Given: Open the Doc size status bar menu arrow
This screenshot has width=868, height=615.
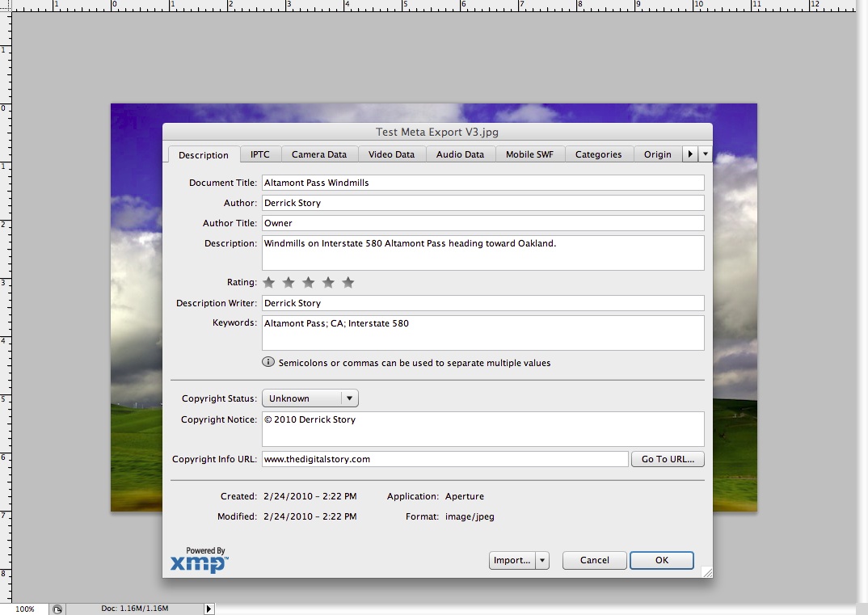Looking at the screenshot, I should point(209,609).
